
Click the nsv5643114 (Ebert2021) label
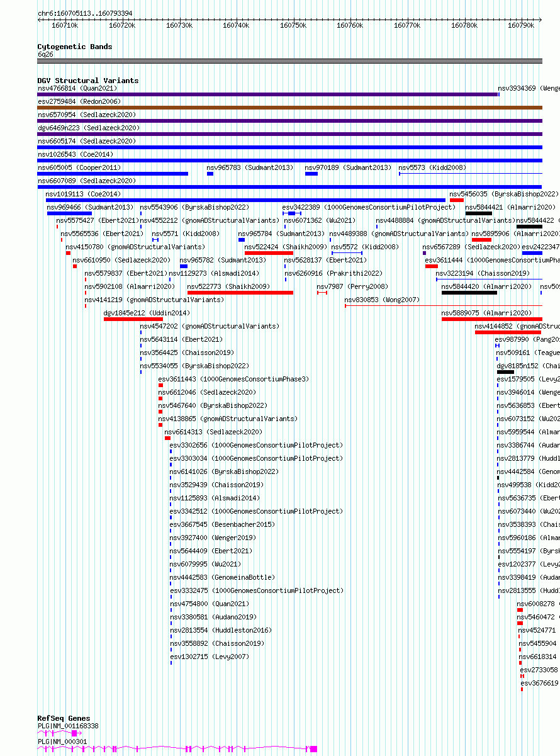(x=181, y=339)
